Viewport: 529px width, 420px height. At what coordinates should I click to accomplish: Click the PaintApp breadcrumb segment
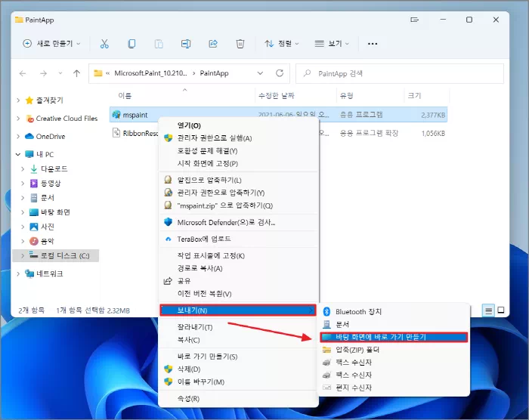click(214, 73)
